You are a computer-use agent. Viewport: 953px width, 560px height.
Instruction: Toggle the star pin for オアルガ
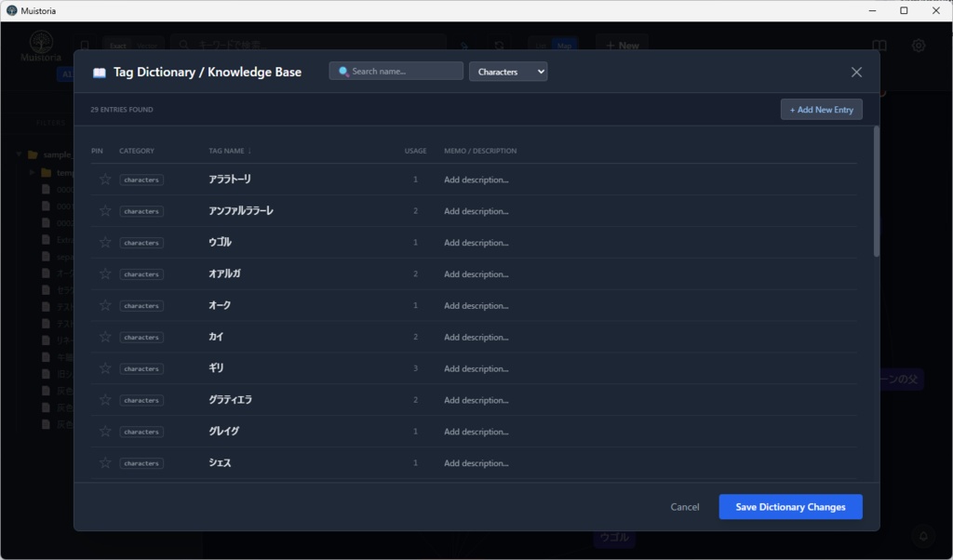105,273
